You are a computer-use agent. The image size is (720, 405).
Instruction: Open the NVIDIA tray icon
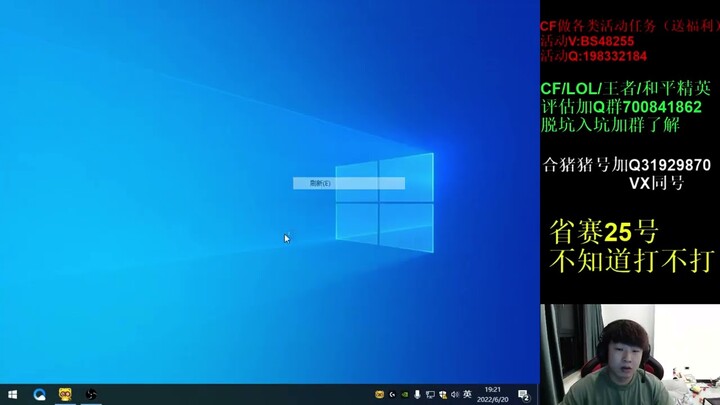click(405, 394)
